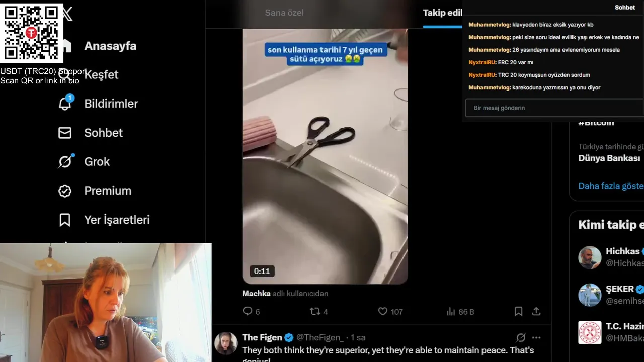Click Grok icon on The Figen post
Viewport: 644px width, 362px height.
(x=521, y=337)
